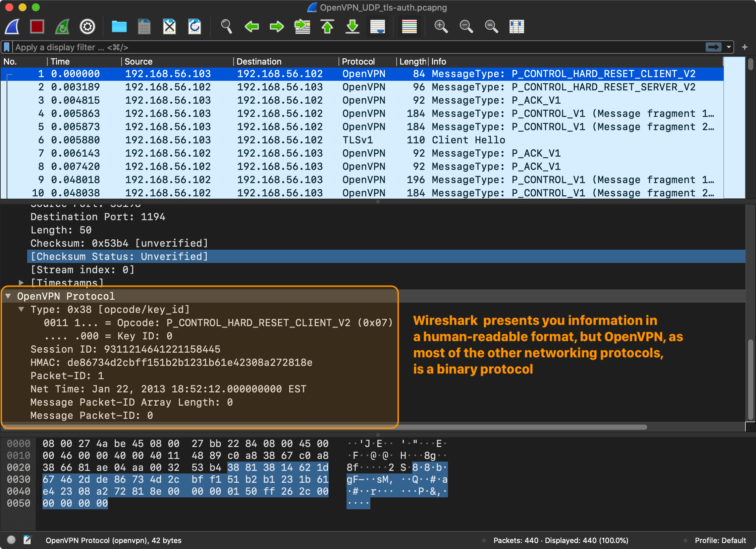Zoom in on the main window text
This screenshot has height=549, width=756.
(x=441, y=26)
